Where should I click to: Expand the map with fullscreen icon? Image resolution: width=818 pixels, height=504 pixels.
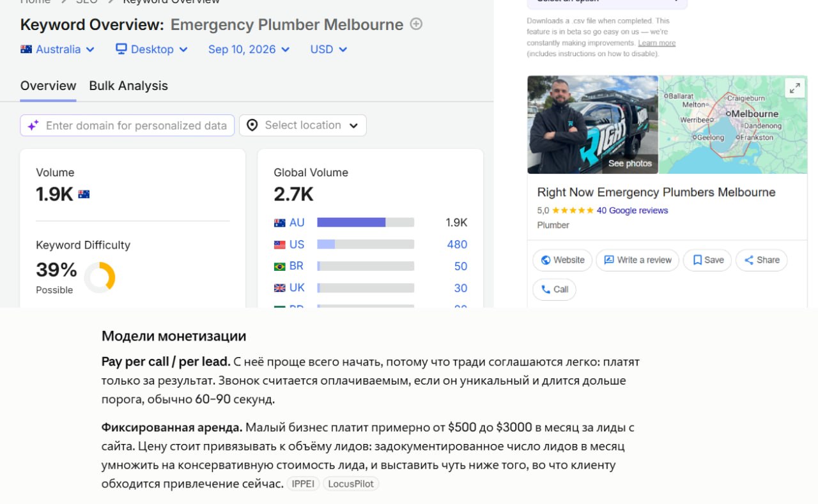tap(794, 88)
